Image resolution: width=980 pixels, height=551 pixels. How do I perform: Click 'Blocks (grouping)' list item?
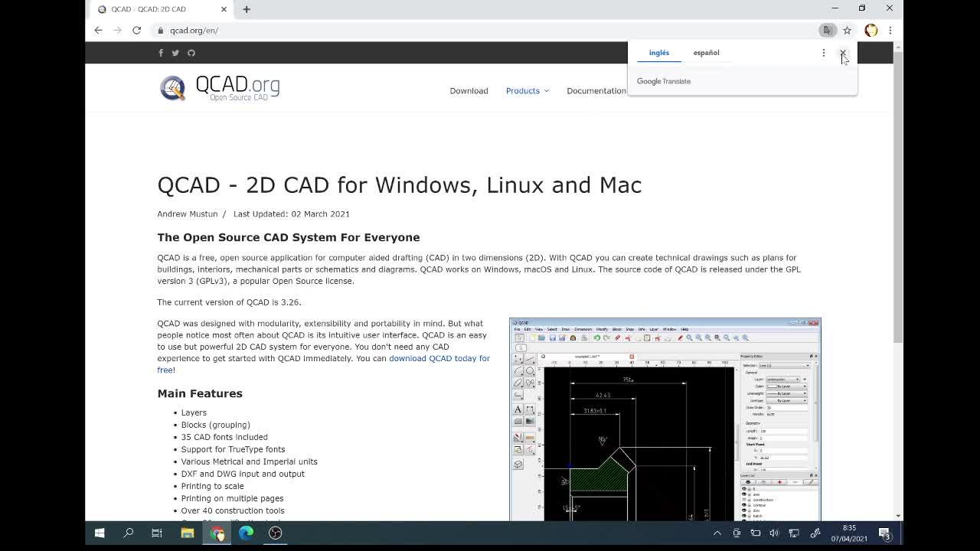click(216, 425)
